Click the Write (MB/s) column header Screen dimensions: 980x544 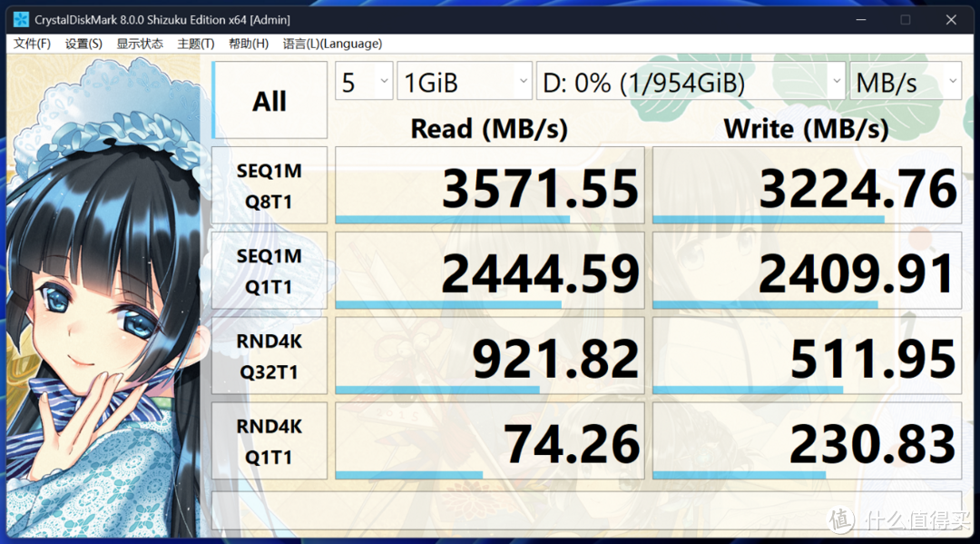[x=807, y=129]
